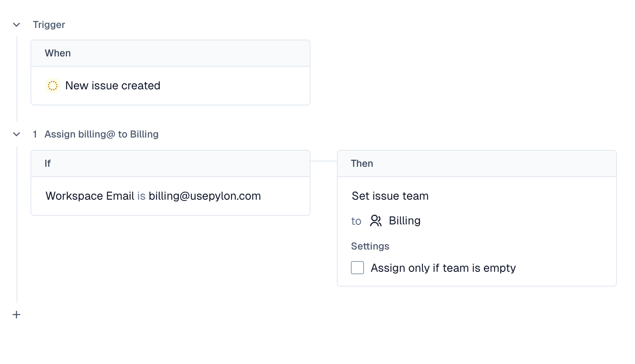Select the Trigger section label
Image resolution: width=635 pixels, height=364 pixels.
click(49, 25)
